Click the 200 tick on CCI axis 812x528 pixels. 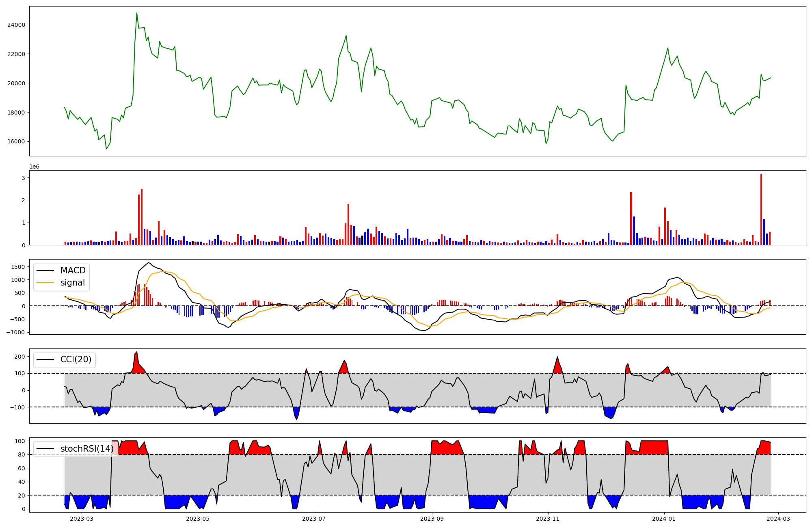coord(20,357)
